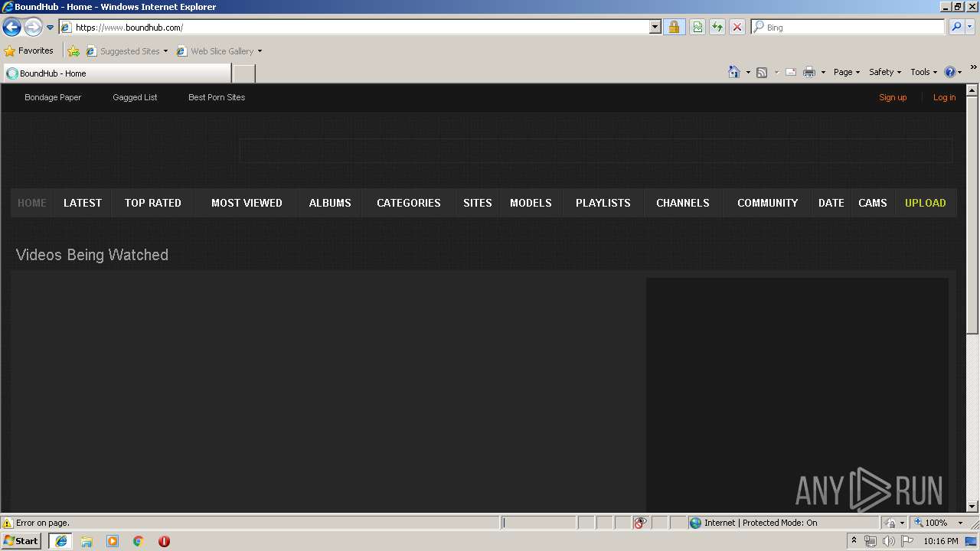Click the Bing search box
Screen dimensions: 980x551
[848, 28]
